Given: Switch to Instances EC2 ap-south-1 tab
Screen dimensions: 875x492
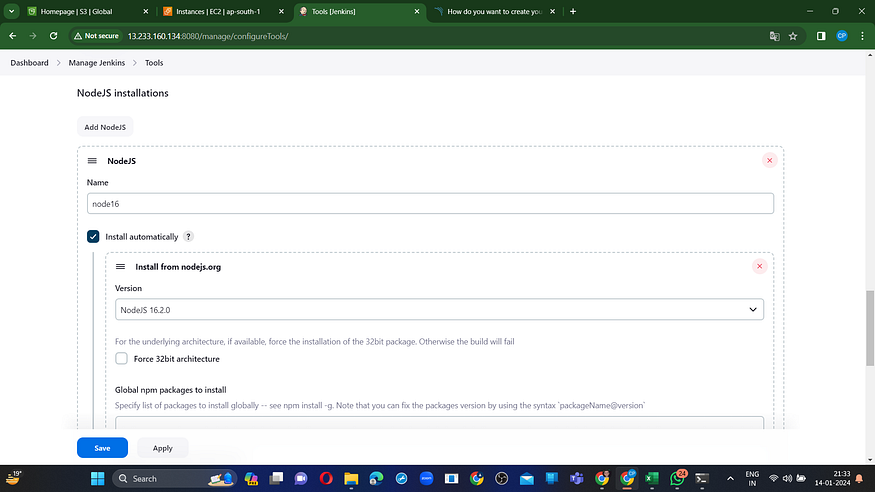Looking at the screenshot, I should (x=223, y=11).
